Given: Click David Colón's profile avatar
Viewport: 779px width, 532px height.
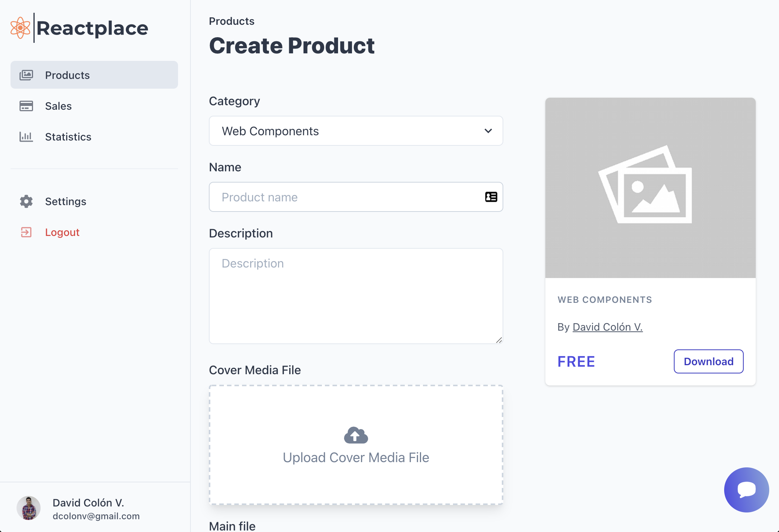Looking at the screenshot, I should 28,508.
